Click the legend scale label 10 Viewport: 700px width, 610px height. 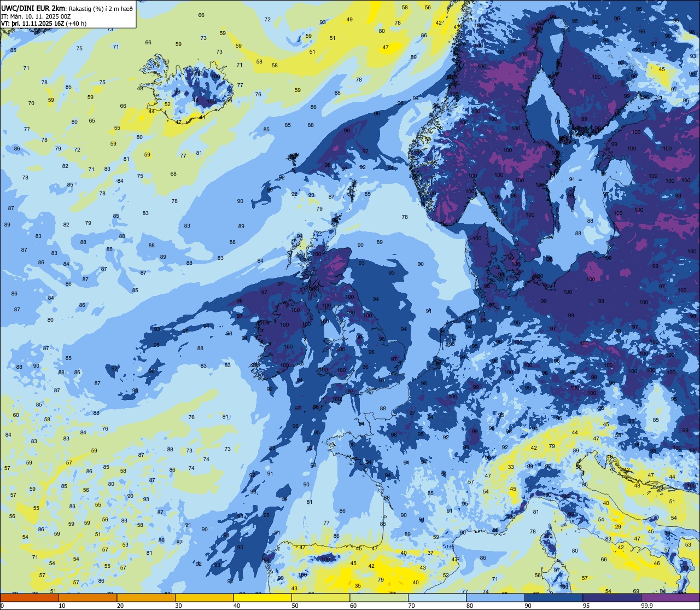coord(62,606)
